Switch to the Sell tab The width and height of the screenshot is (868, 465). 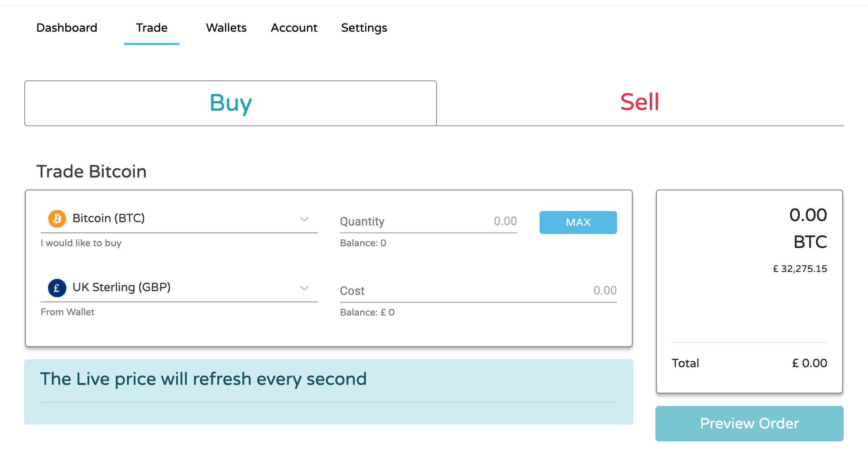(640, 102)
